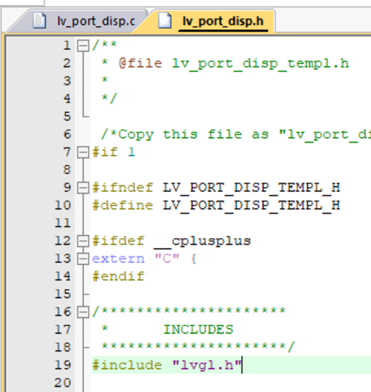Select the lv_port_disp.h tab
The image size is (371, 392).
point(213,21)
